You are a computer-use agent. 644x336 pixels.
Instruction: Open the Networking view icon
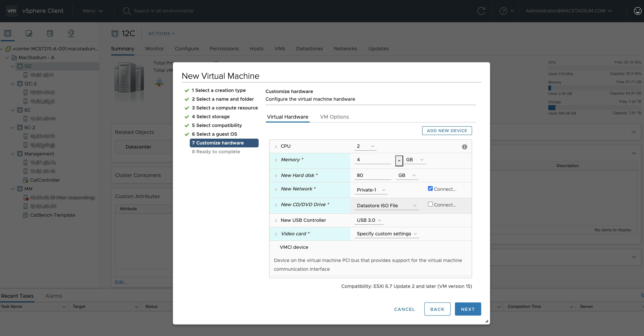[71, 33]
